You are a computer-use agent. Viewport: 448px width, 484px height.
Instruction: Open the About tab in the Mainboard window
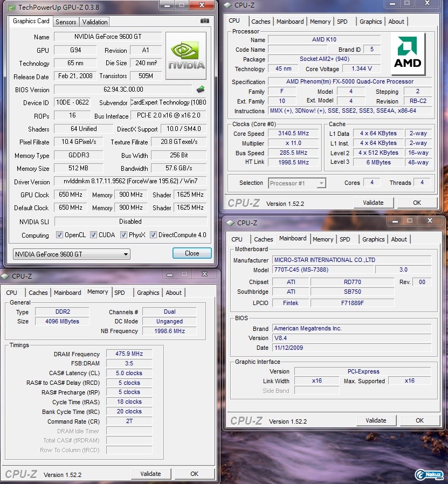pos(399,239)
